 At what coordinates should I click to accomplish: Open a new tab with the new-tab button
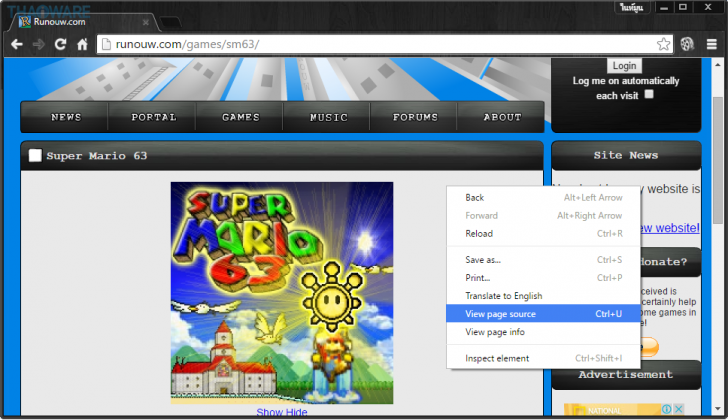pyautogui.click(x=170, y=22)
